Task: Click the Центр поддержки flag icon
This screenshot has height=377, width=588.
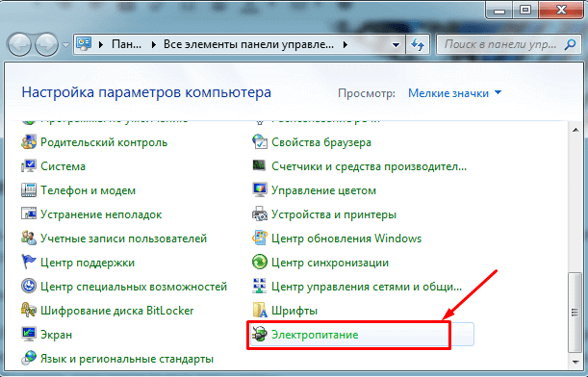Action: 29,263
